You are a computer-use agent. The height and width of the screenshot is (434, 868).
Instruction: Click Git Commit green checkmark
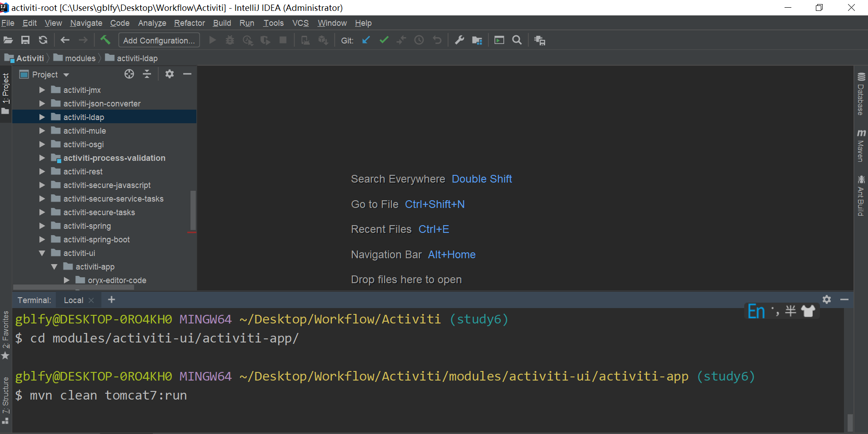click(384, 40)
